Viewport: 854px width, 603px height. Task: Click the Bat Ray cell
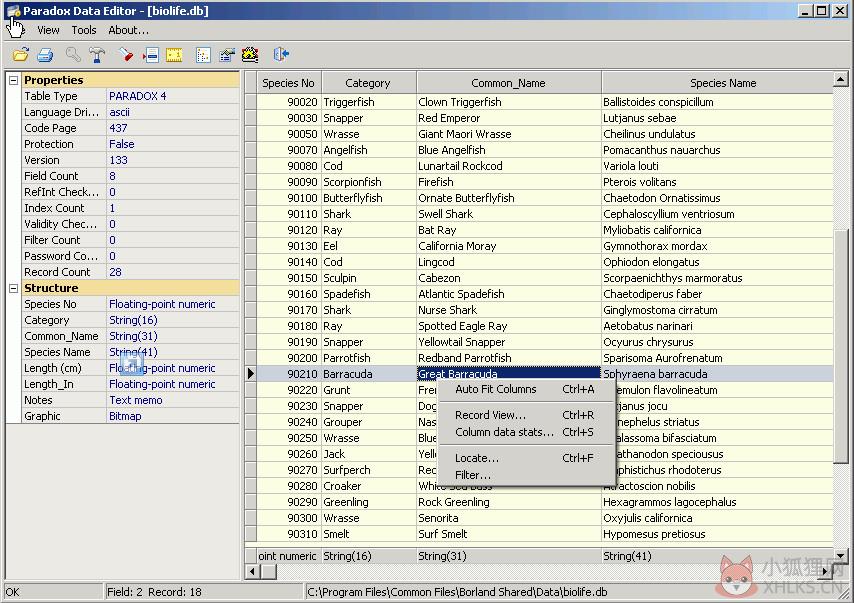[x=509, y=230]
